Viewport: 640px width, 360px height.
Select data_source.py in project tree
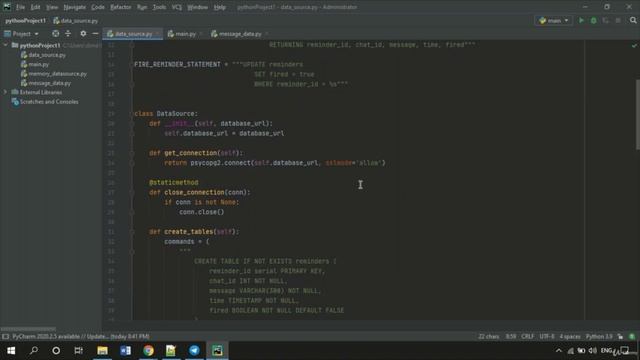(x=43, y=55)
